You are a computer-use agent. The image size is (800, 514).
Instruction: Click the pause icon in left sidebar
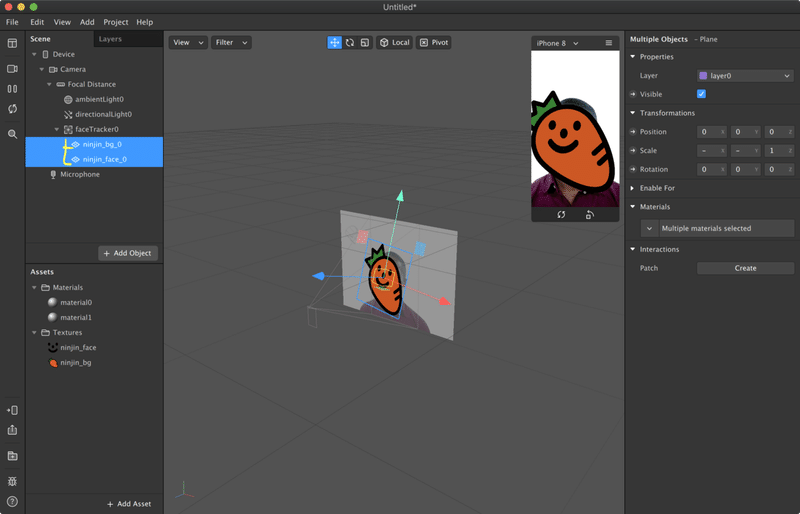point(12,89)
